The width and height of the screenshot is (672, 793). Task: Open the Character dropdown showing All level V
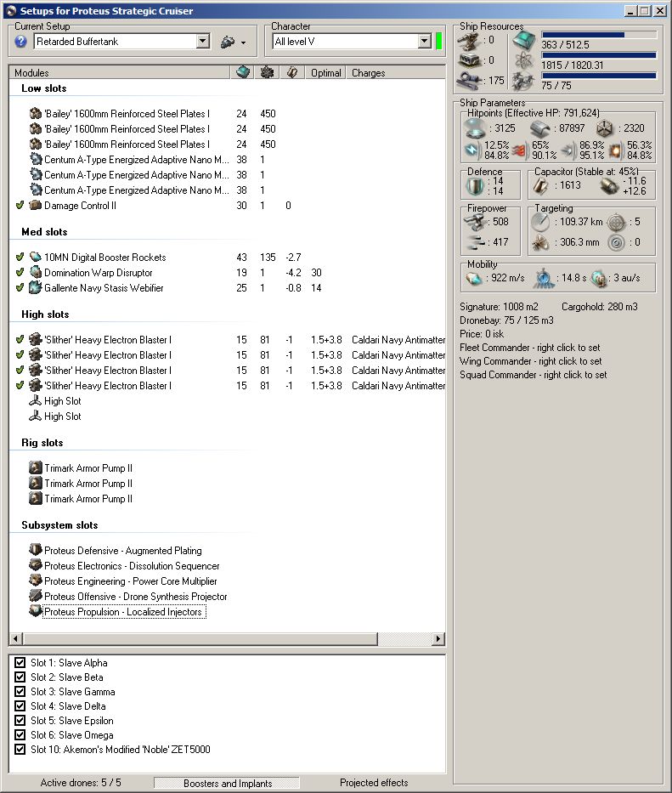(x=425, y=42)
